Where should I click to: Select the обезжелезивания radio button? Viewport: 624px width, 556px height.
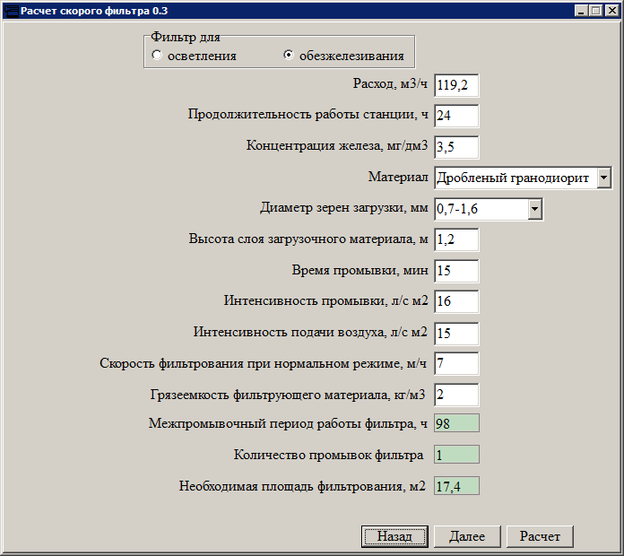tap(289, 55)
